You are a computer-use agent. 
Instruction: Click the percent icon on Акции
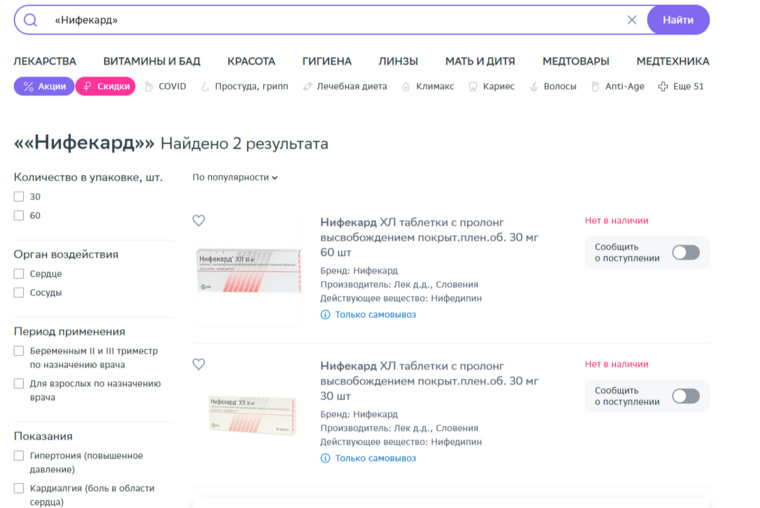(x=28, y=86)
